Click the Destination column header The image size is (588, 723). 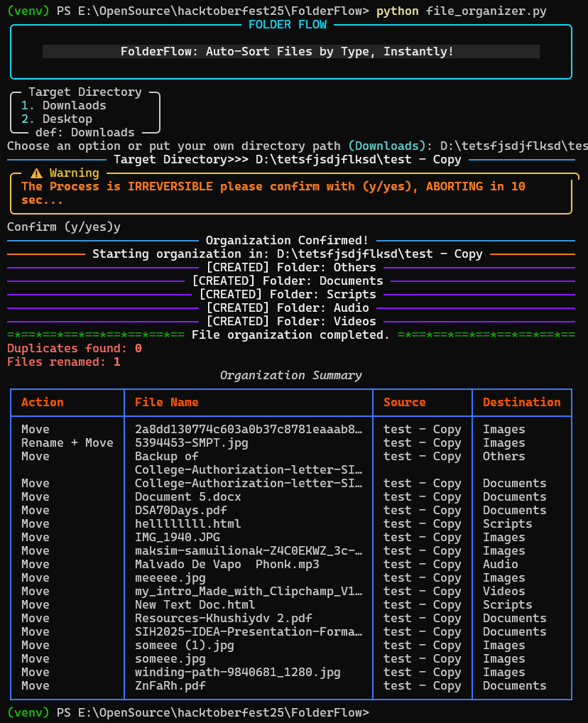(521, 402)
